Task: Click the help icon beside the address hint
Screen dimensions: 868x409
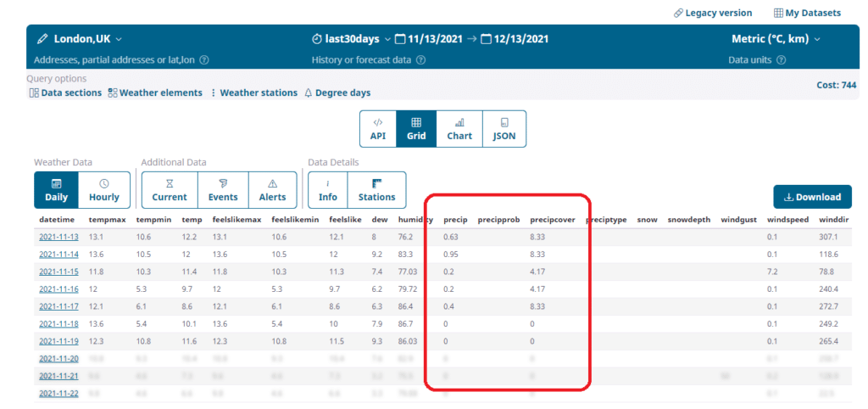Action: point(204,60)
